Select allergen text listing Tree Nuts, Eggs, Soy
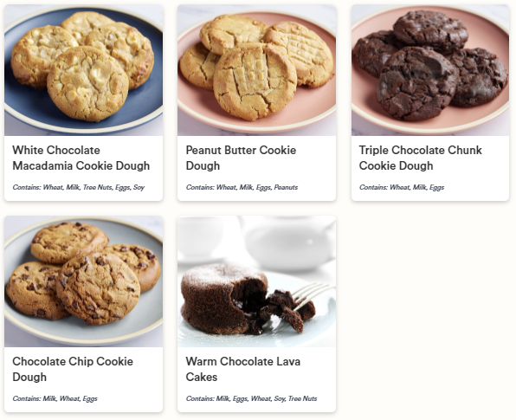The width and height of the screenshot is (516, 420). coord(78,187)
